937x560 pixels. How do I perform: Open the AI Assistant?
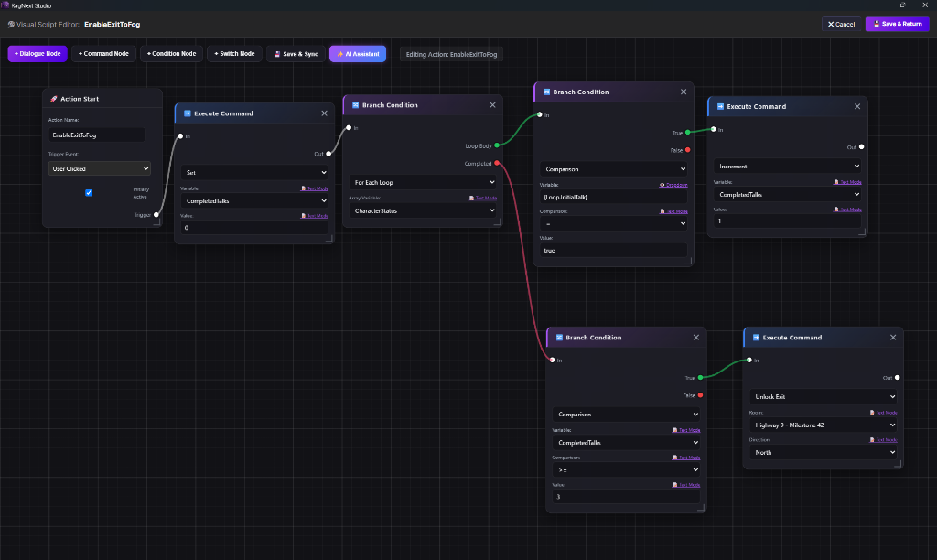358,54
